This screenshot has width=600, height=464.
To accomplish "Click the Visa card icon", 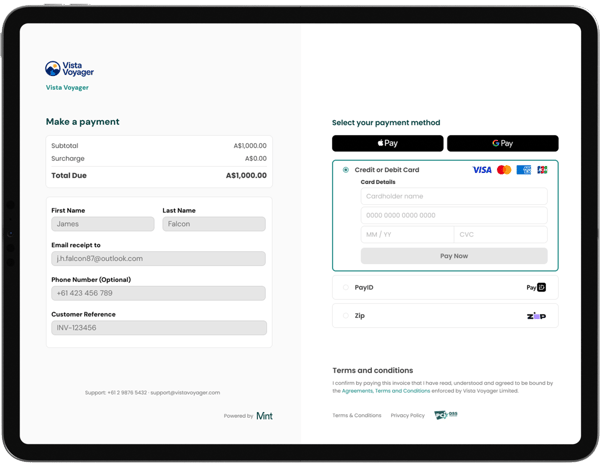I will pos(482,170).
